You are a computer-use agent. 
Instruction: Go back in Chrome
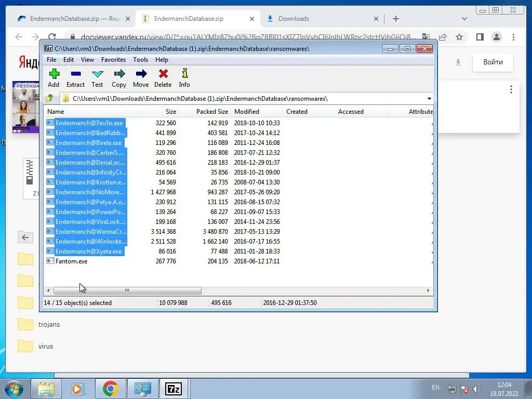pyautogui.click(x=19, y=37)
